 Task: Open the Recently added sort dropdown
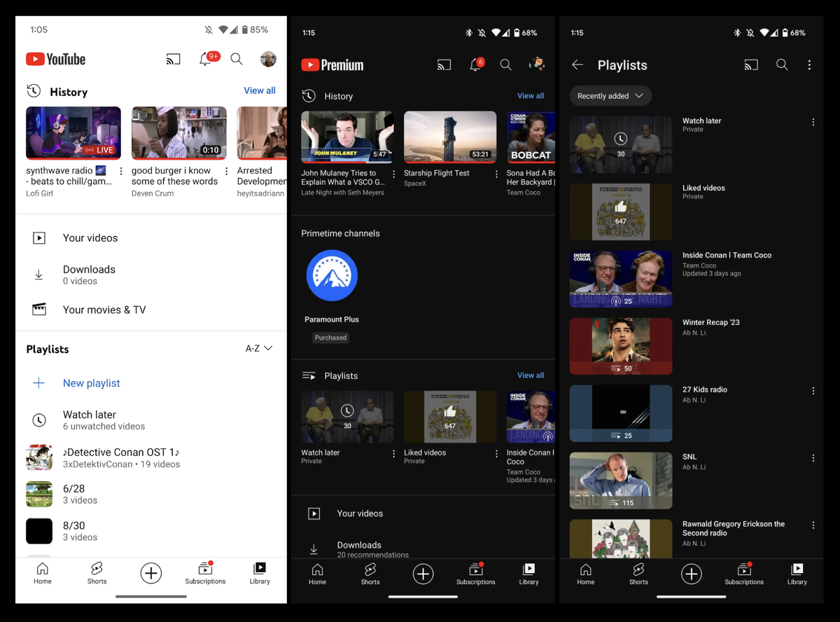pos(610,96)
